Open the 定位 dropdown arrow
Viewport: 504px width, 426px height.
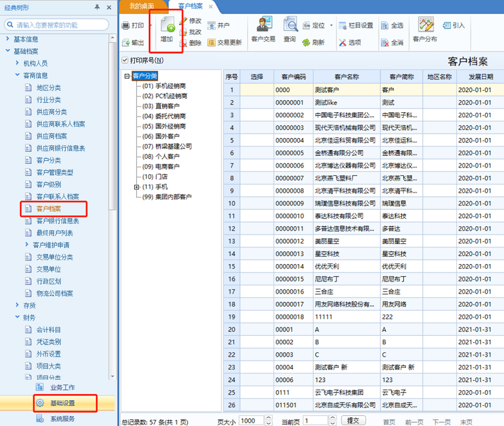[331, 25]
